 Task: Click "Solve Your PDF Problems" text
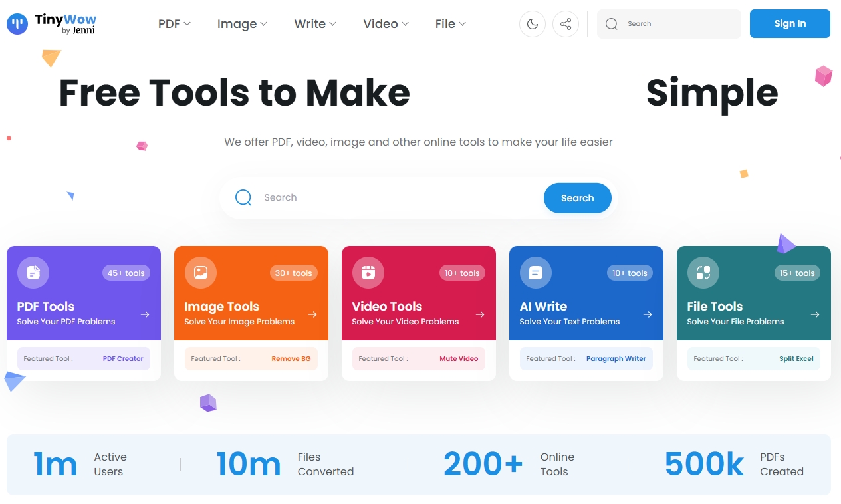[66, 322]
